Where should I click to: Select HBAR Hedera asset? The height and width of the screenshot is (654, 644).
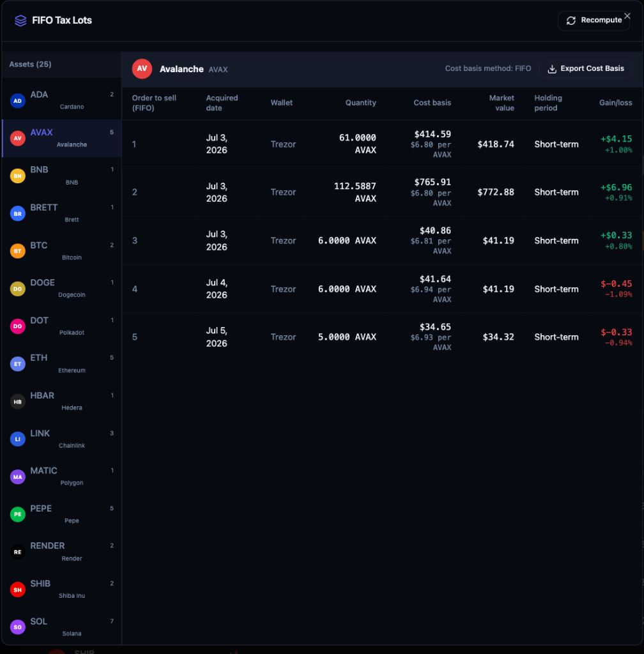(62, 402)
